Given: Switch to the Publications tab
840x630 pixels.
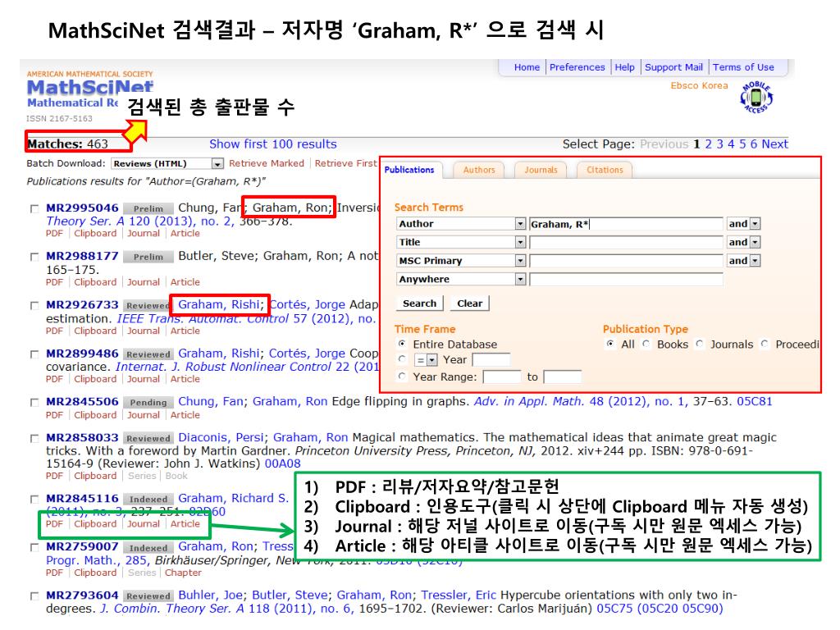Looking at the screenshot, I should (410, 170).
